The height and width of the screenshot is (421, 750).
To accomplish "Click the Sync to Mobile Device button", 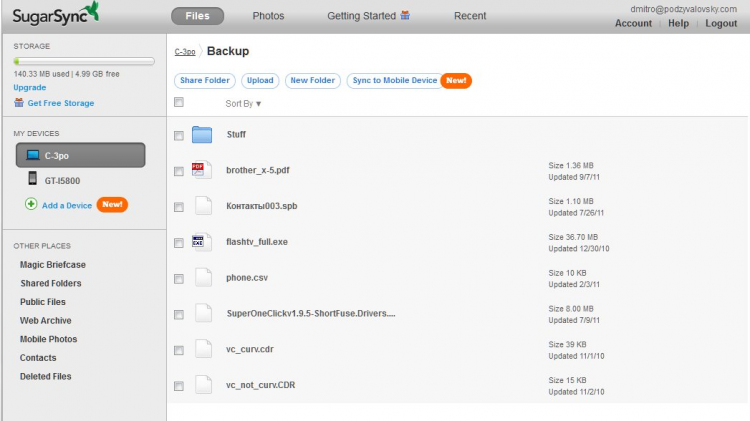I will (x=395, y=80).
